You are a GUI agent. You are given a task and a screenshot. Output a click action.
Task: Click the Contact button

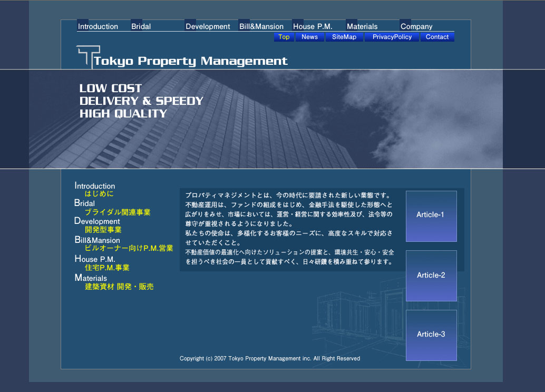(437, 37)
